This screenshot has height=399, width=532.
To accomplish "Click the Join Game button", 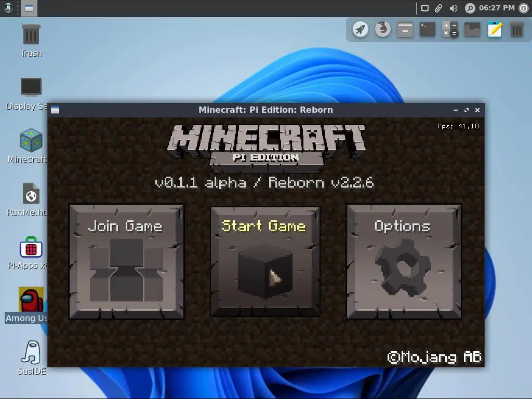I will click(x=127, y=262).
